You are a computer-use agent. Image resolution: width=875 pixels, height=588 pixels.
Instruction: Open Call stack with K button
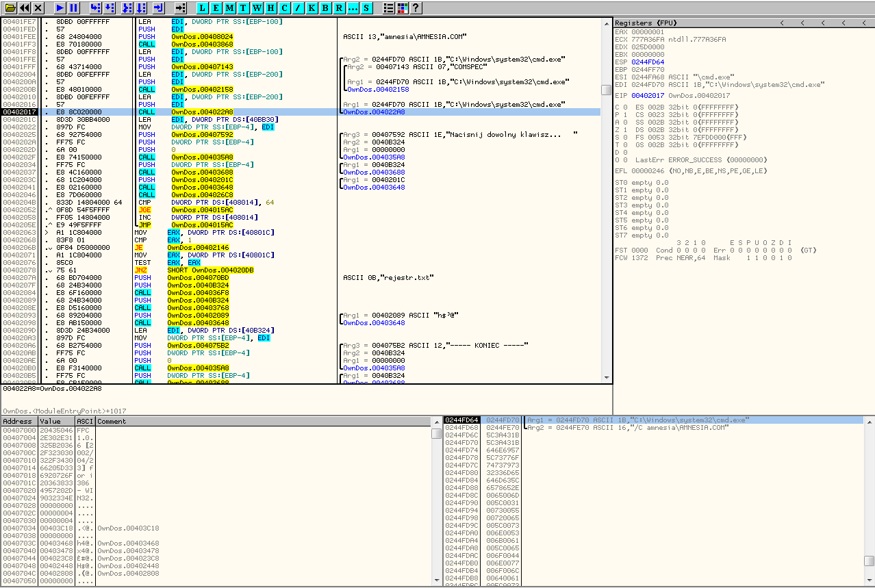click(x=312, y=8)
